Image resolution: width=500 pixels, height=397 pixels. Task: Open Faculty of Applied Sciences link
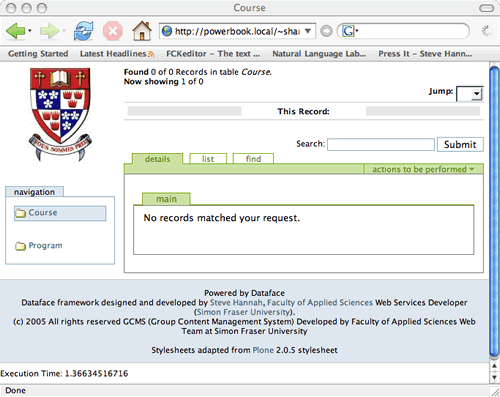tap(320, 303)
